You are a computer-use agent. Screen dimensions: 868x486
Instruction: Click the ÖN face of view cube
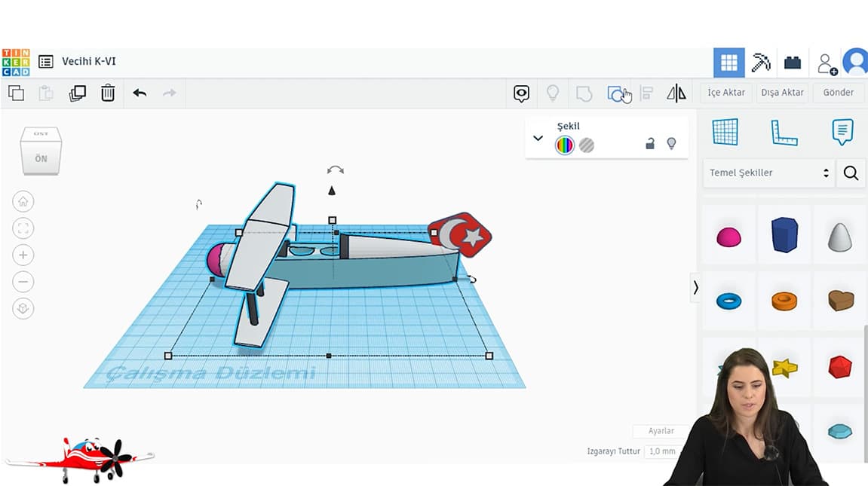[41, 159]
